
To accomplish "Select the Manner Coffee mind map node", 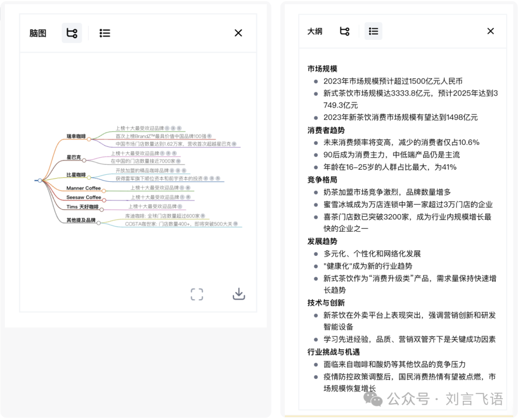I will click(x=84, y=188).
